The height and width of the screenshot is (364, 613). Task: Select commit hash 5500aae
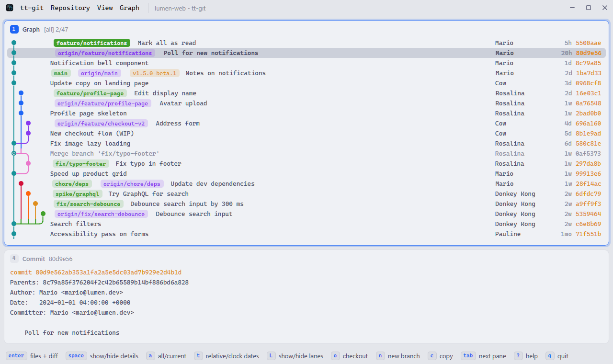coord(588,43)
